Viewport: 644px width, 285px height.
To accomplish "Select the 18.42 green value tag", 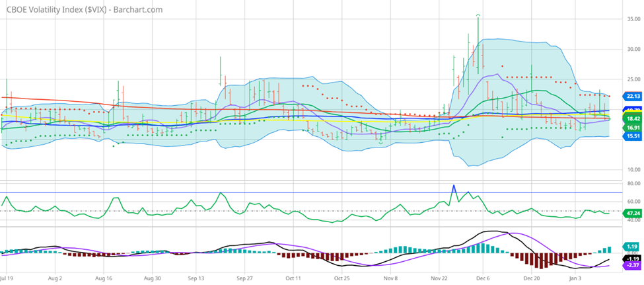I will click(x=631, y=119).
